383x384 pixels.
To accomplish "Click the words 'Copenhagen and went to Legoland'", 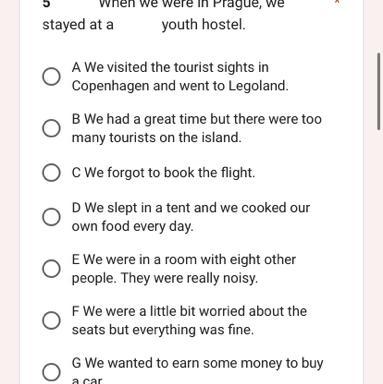I will coord(180,86).
